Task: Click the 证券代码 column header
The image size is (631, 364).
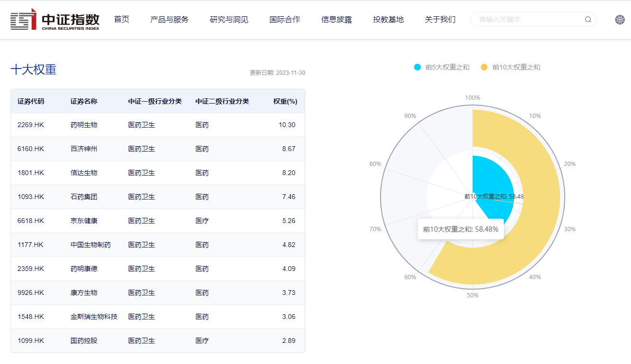Action: coord(31,101)
